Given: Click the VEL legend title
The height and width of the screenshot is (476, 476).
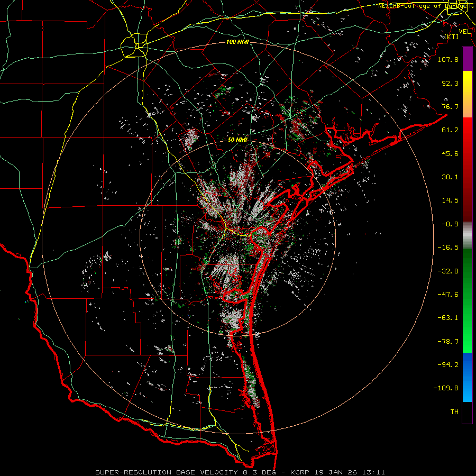Looking at the screenshot, I should pyautogui.click(x=464, y=32).
